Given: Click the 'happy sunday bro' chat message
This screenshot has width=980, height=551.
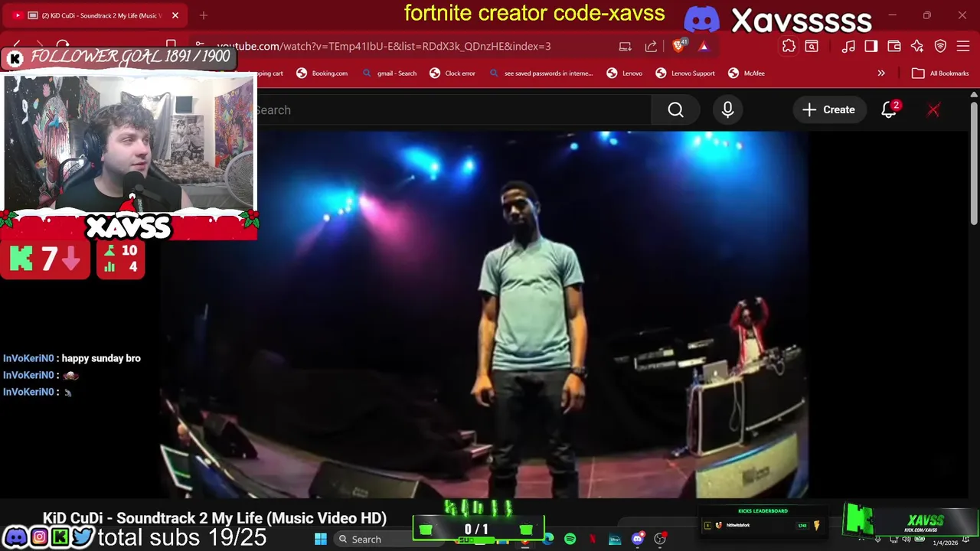Looking at the screenshot, I should tap(101, 358).
